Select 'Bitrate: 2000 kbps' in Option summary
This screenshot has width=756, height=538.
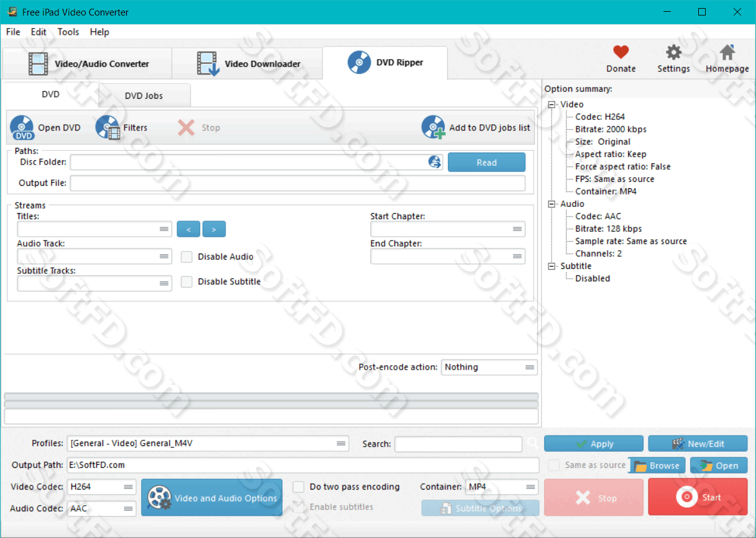611,129
